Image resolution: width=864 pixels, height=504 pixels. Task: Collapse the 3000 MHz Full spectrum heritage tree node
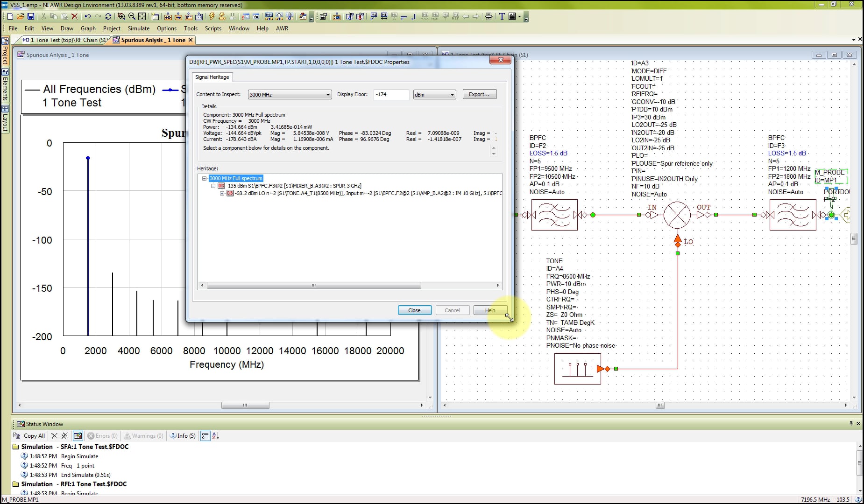pos(205,178)
